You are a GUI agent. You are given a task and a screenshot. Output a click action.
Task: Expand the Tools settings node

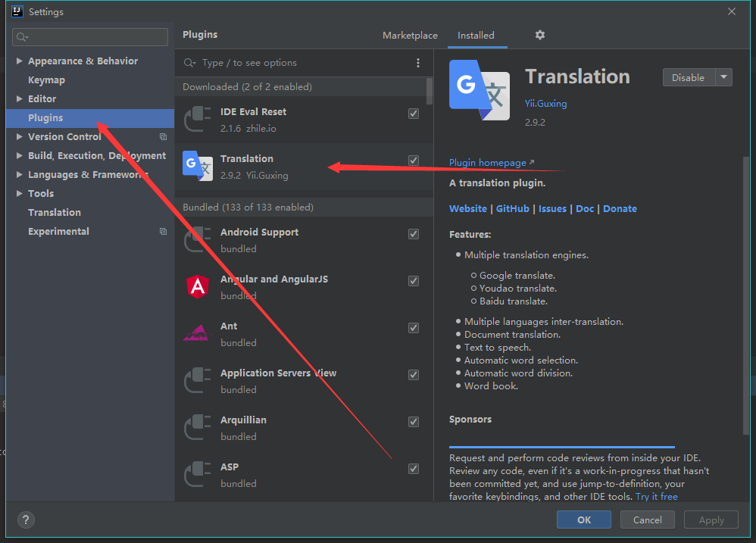point(19,193)
